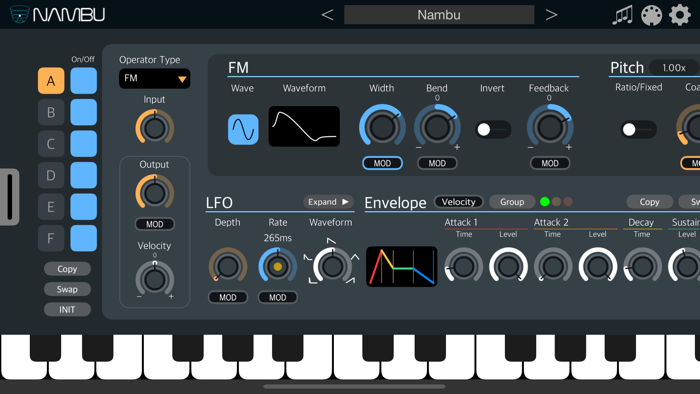Click the INIT button

[67, 309]
